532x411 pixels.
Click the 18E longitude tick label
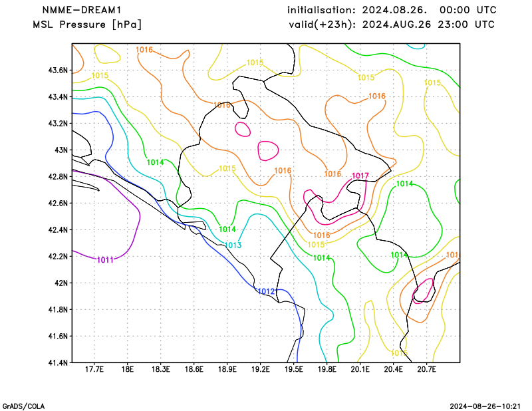(x=128, y=369)
